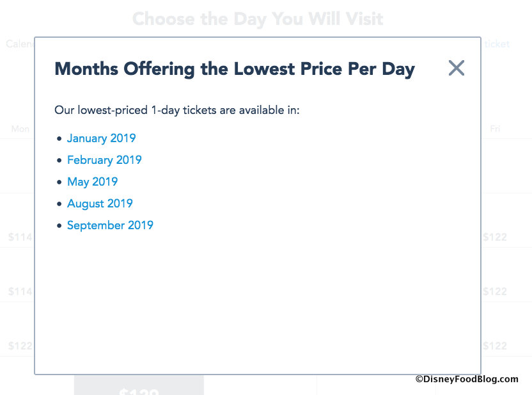
Task: Select the bottom $122 Friday price
Action: [495, 346]
